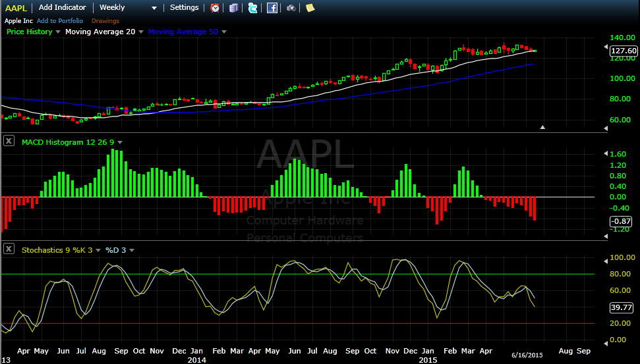This screenshot has width=640, height=364.
Task: Close the Stochastics panel with X
Action: (9, 249)
